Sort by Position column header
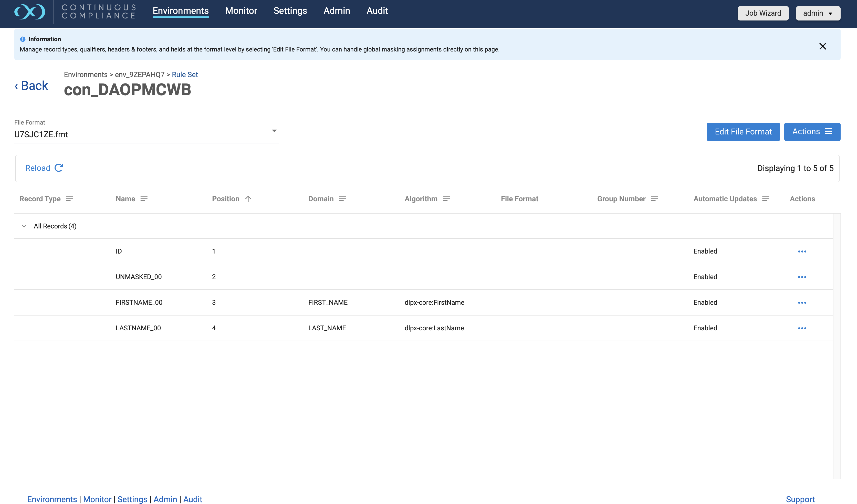857x504 pixels. [226, 199]
